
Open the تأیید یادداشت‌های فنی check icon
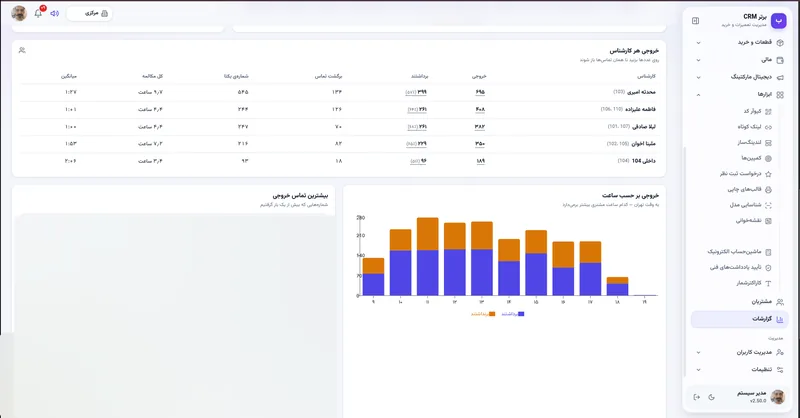point(768,267)
